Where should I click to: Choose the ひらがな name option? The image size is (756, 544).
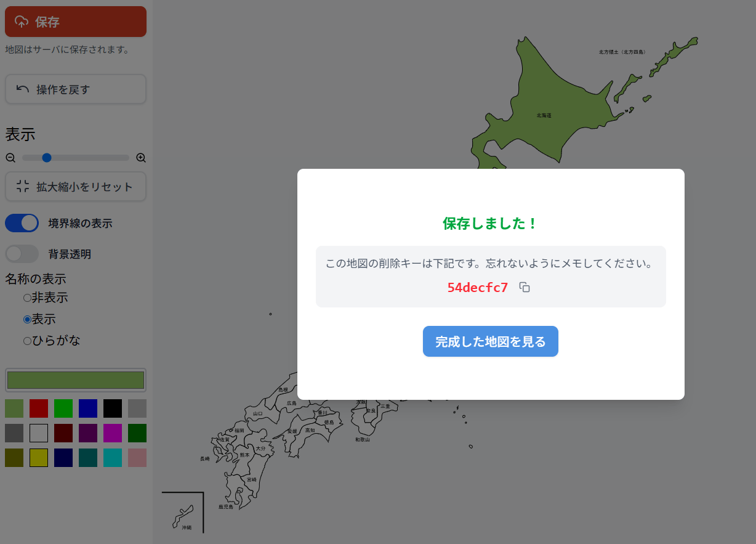pyautogui.click(x=27, y=341)
